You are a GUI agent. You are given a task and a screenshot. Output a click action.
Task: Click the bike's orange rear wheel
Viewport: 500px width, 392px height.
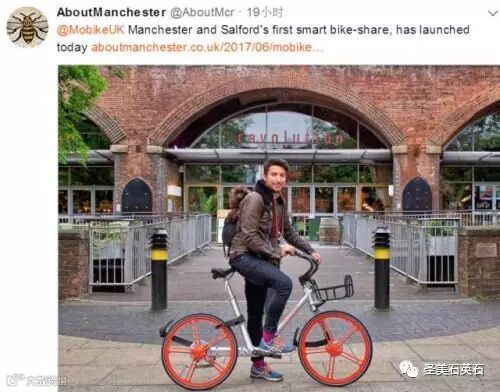click(199, 352)
